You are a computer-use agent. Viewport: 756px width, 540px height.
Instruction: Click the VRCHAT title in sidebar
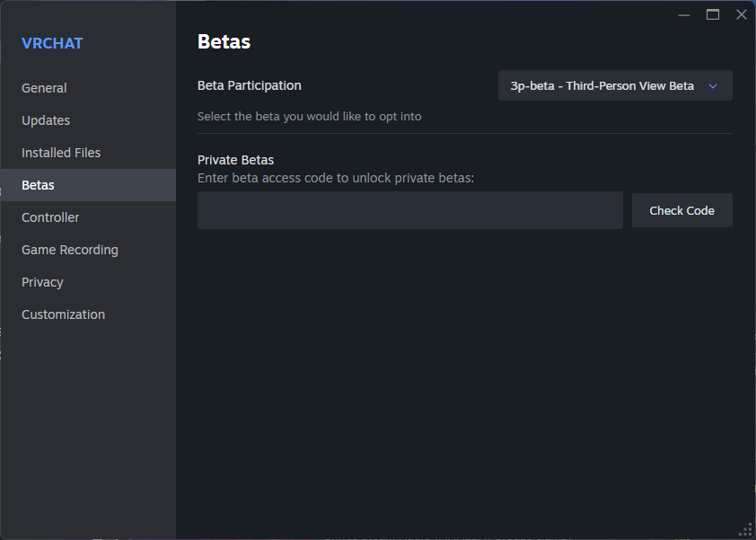click(x=52, y=43)
